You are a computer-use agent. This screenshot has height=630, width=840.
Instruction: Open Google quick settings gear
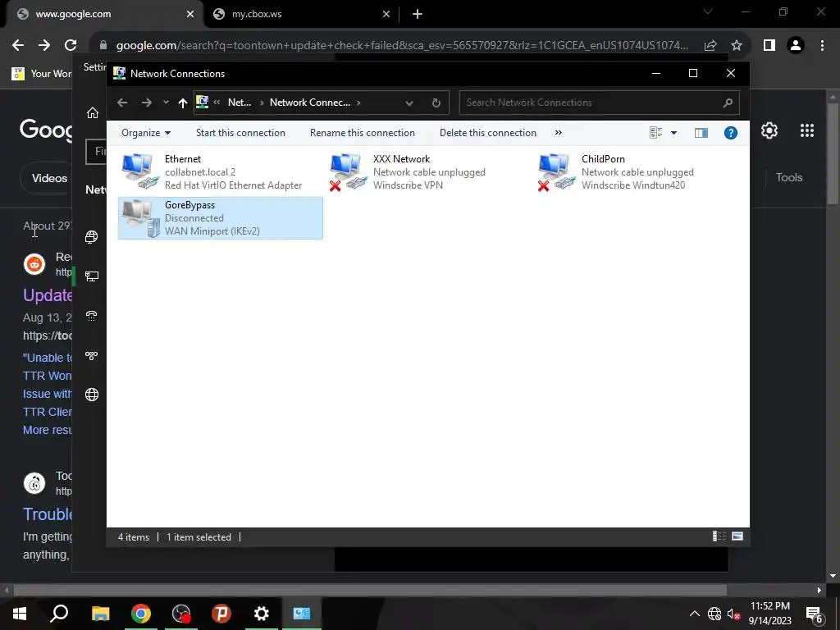tap(769, 130)
